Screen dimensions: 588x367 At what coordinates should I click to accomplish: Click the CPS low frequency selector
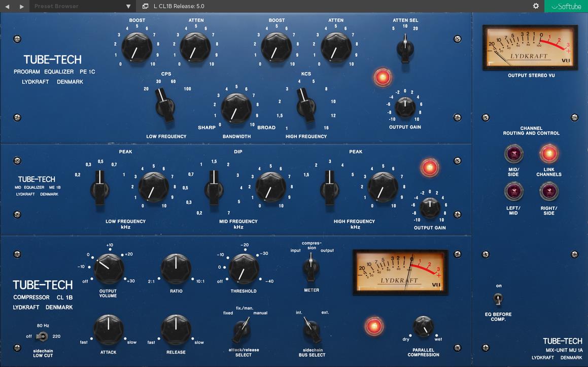(165, 106)
